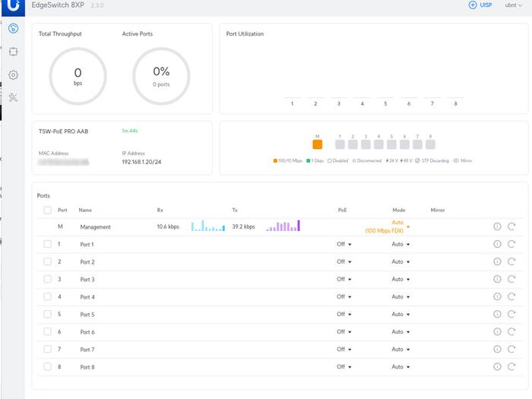Click the Management port name
The width and height of the screenshot is (532, 399).
tap(95, 226)
